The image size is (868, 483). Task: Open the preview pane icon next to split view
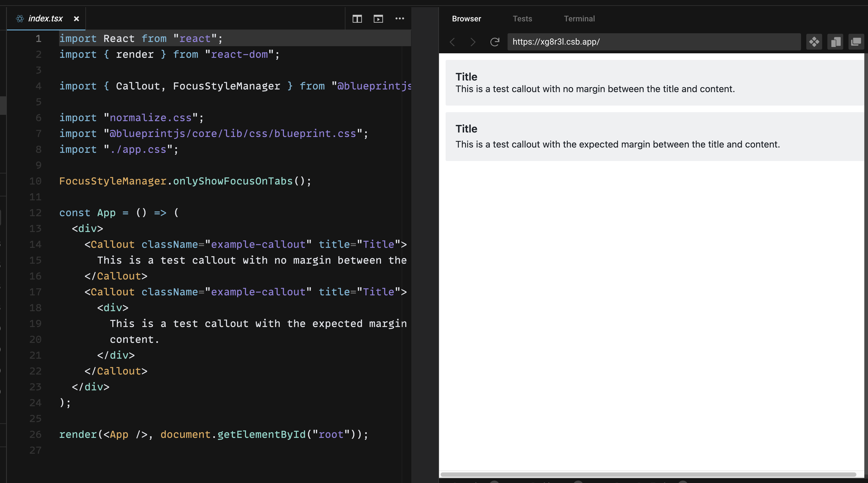point(378,19)
